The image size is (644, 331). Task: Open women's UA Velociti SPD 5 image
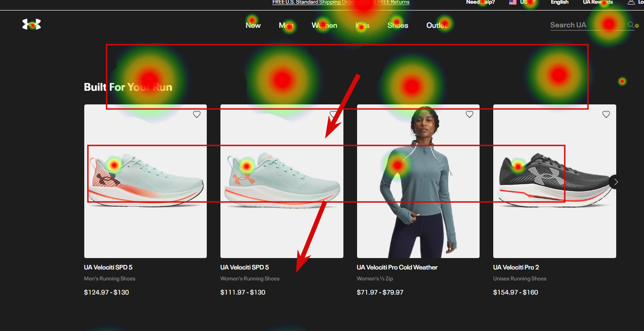click(x=282, y=181)
